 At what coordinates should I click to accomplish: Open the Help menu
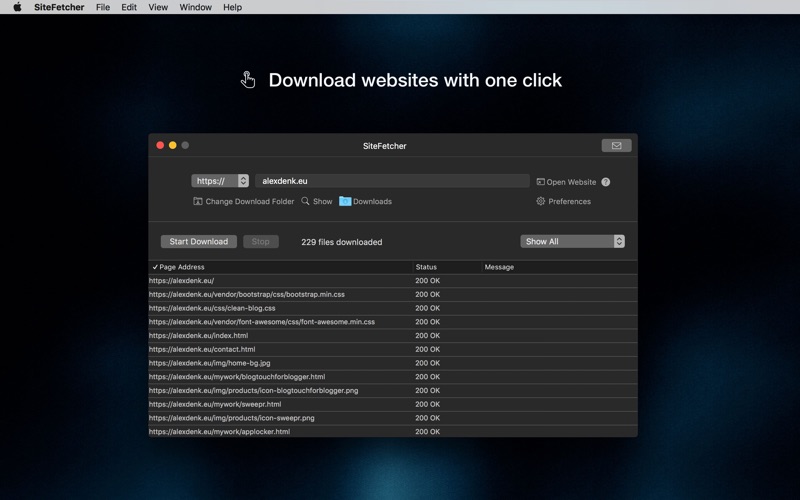[x=232, y=7]
